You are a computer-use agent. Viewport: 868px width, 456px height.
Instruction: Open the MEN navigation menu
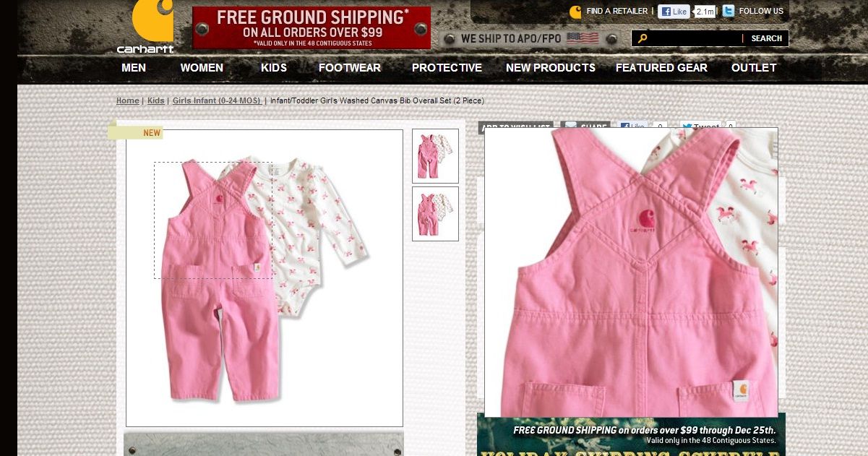[134, 68]
